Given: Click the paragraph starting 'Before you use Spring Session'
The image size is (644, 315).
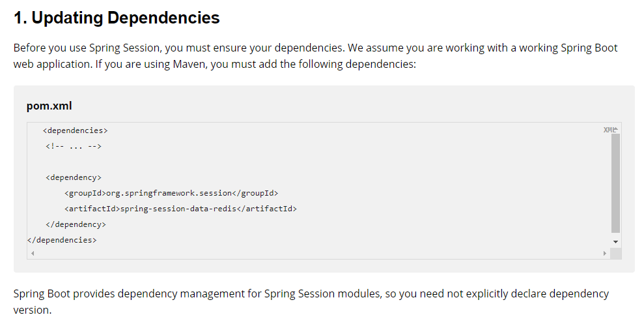Looking at the screenshot, I should 315,56.
